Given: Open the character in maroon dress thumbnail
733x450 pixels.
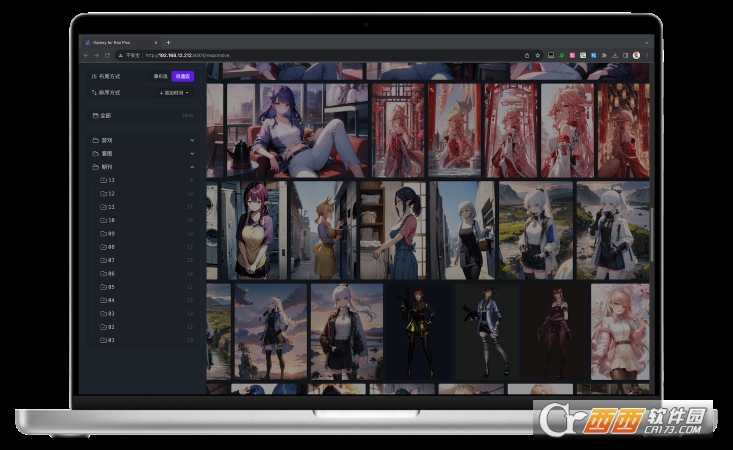Looking at the screenshot, I should [556, 332].
